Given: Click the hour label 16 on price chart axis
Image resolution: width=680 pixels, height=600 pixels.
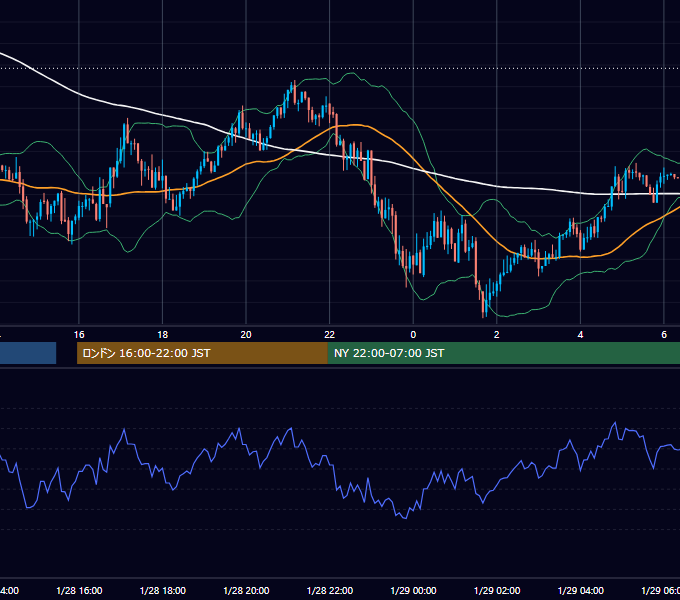Looking at the screenshot, I should click(79, 335).
